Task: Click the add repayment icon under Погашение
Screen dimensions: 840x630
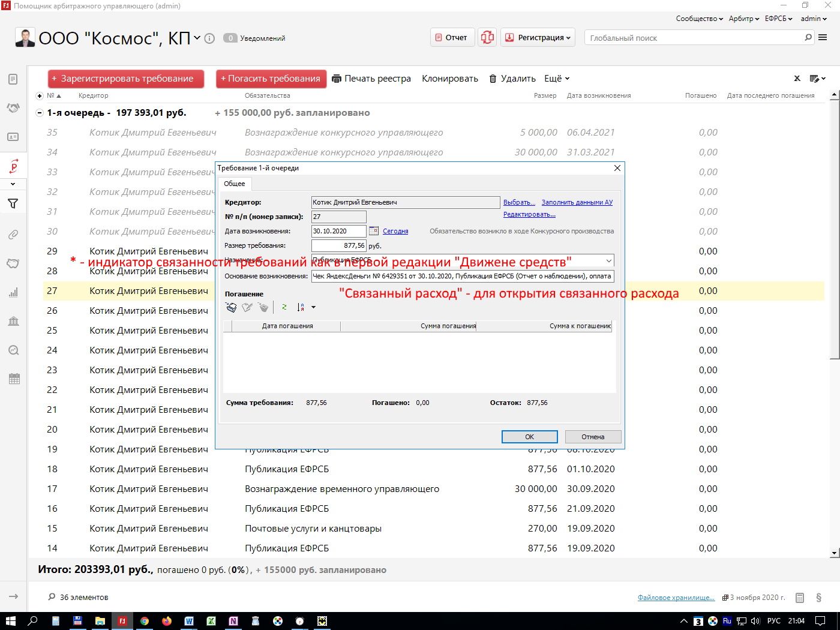Action: (x=231, y=307)
